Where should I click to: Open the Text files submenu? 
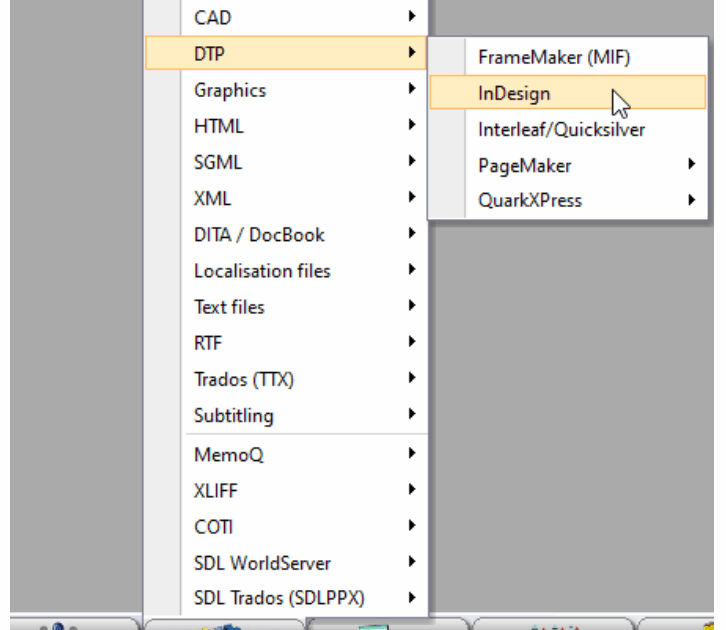click(x=286, y=306)
